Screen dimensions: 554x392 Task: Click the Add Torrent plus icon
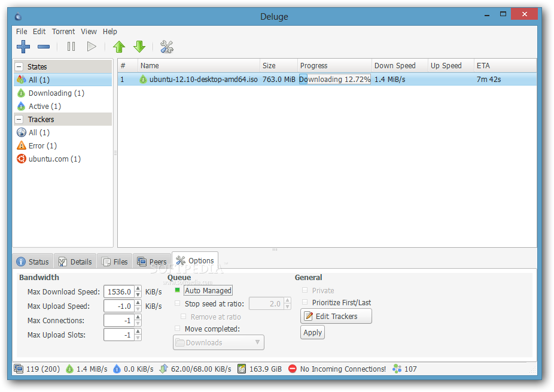click(23, 47)
